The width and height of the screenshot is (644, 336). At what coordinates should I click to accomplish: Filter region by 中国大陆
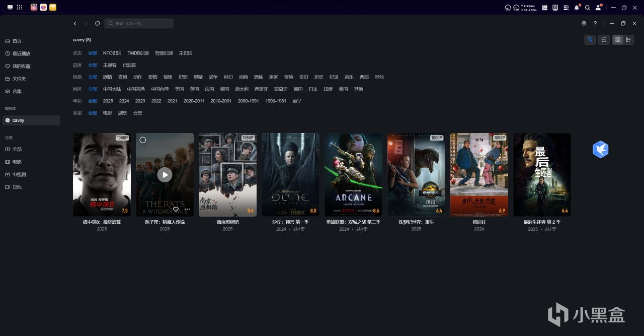click(x=112, y=89)
